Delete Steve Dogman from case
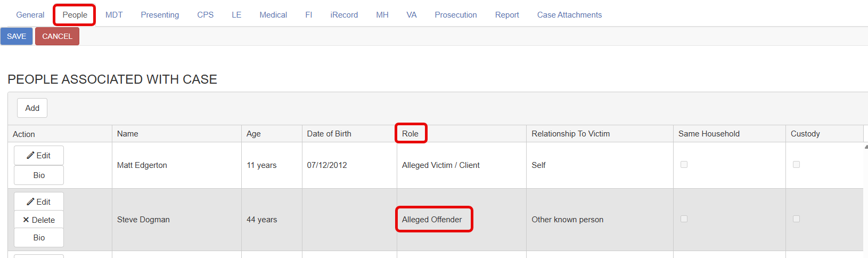 point(39,220)
